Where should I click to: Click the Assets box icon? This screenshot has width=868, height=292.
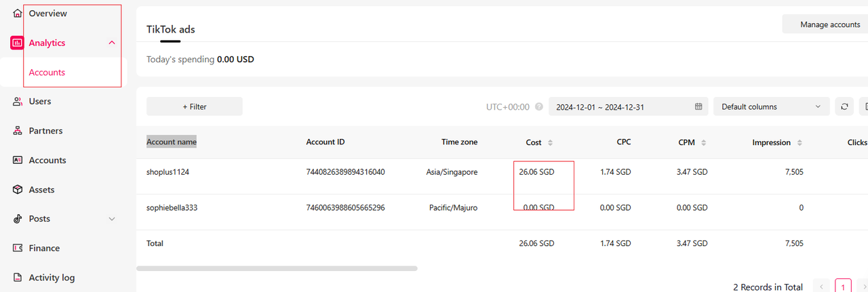click(18, 190)
